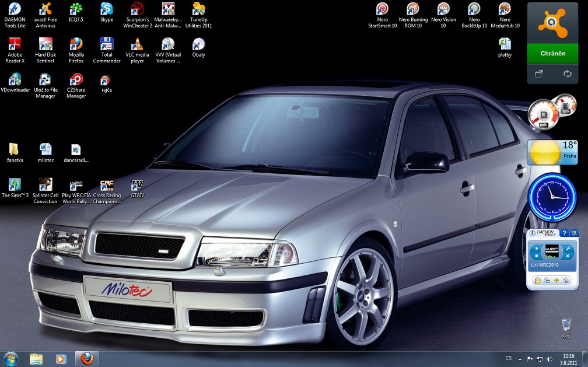Open the žanetka folder
588x367 pixels.
(13, 150)
